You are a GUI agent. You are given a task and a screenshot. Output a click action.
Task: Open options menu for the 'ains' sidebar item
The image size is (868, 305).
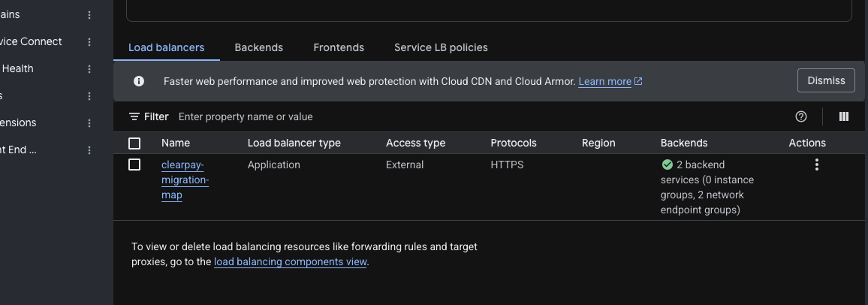pos(89,15)
